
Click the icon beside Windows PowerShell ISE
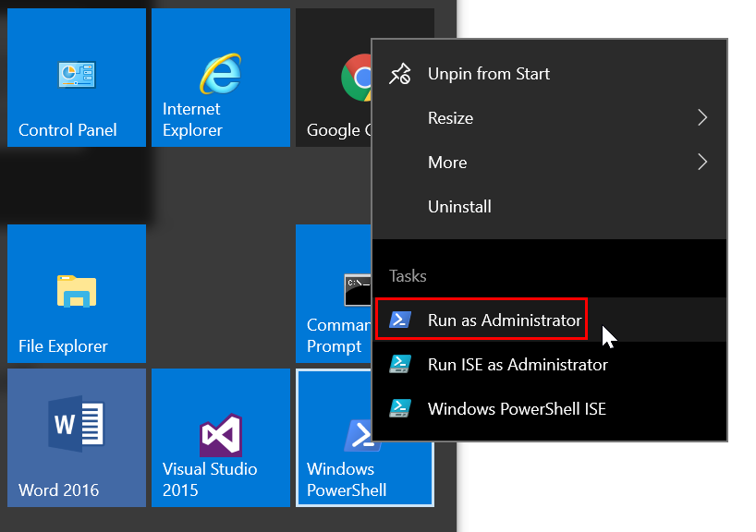click(400, 408)
